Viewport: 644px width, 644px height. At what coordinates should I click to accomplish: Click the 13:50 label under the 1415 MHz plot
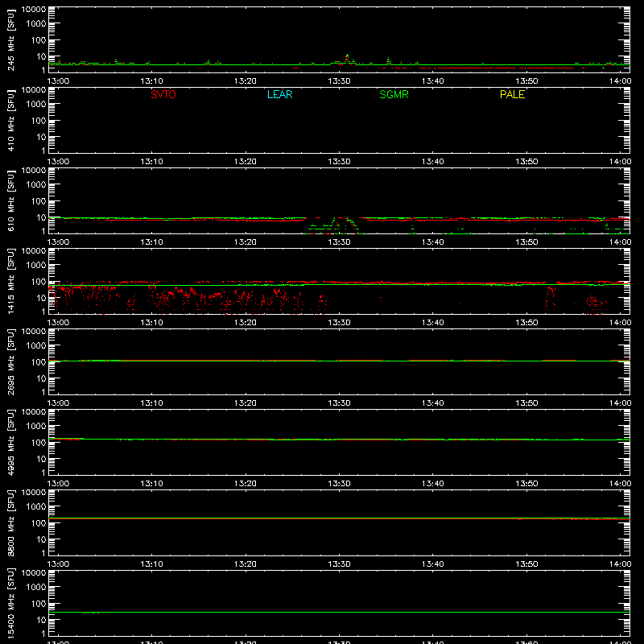(526, 323)
